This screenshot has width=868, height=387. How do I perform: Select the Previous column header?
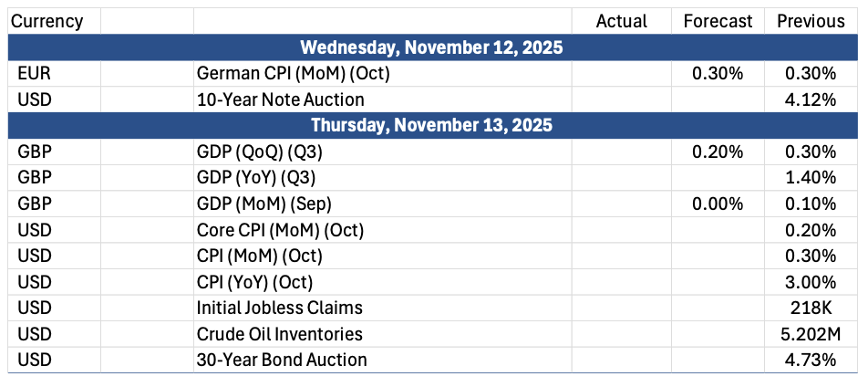pos(811,21)
